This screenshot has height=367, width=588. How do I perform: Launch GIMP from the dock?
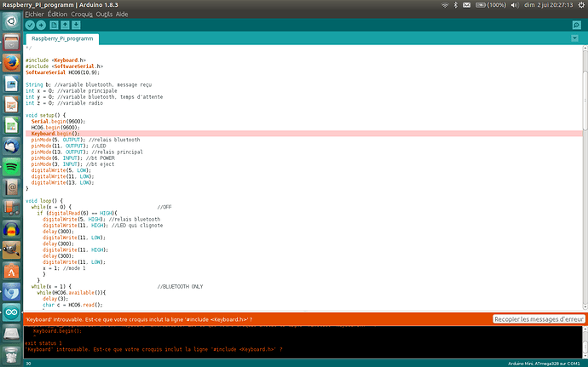11,250
